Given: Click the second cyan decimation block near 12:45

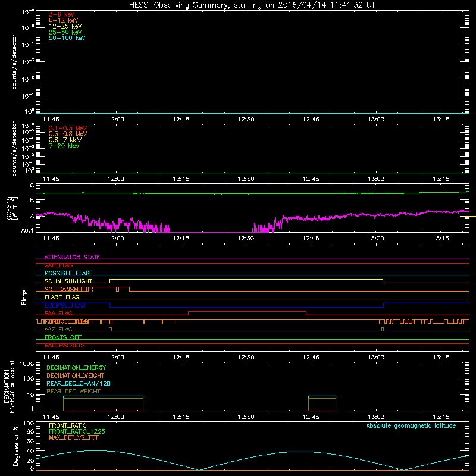Looking at the screenshot, I should (x=322, y=396).
